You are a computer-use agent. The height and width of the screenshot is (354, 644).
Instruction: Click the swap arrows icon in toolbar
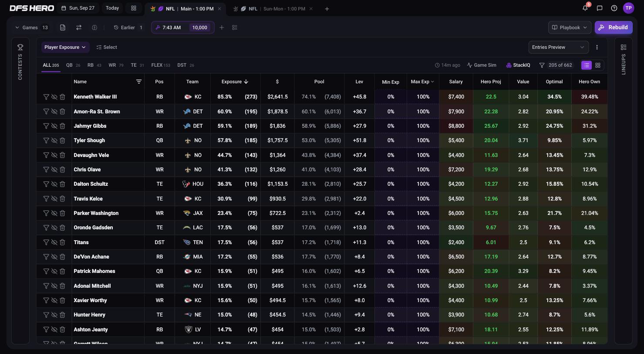point(79,27)
